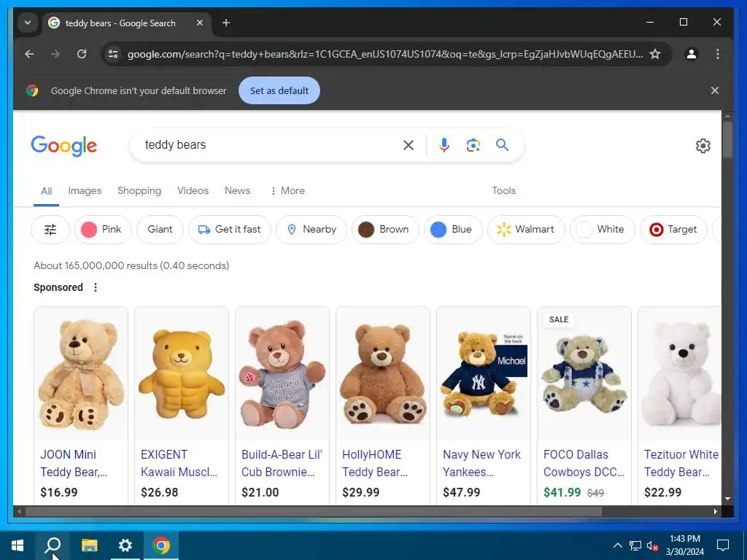Viewport: 747px width, 560px height.
Task: Open EXIGENT Kawaii Muscle bear image
Action: (x=182, y=374)
